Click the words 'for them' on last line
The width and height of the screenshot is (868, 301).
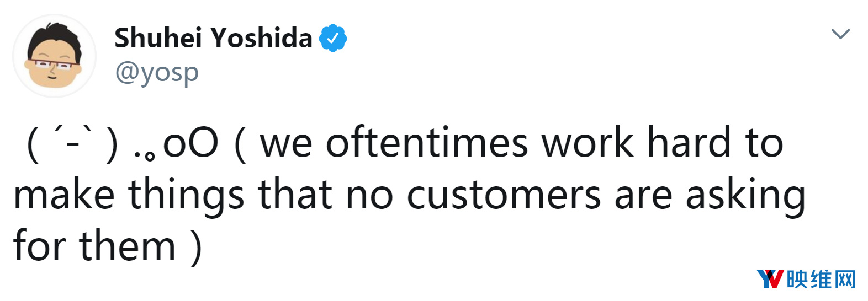(94, 246)
